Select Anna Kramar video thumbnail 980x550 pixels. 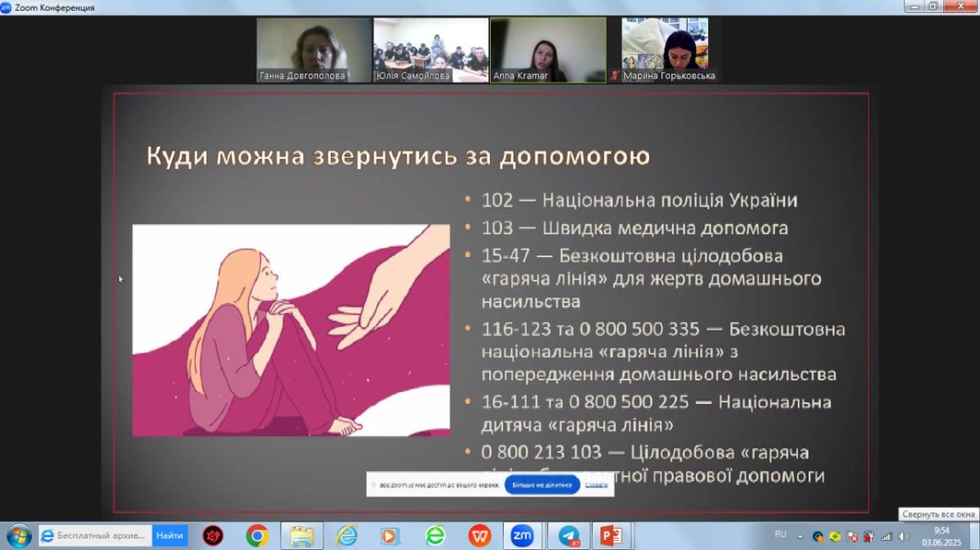[548, 50]
